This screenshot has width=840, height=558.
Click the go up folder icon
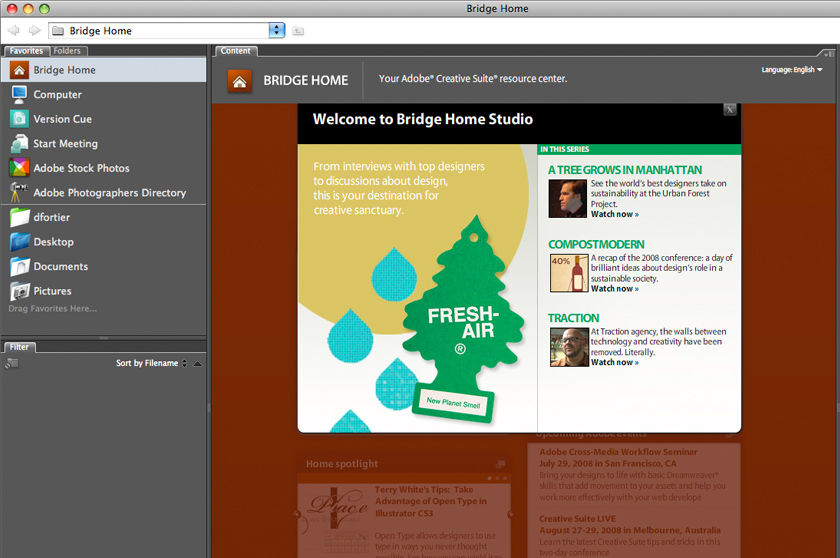(298, 31)
